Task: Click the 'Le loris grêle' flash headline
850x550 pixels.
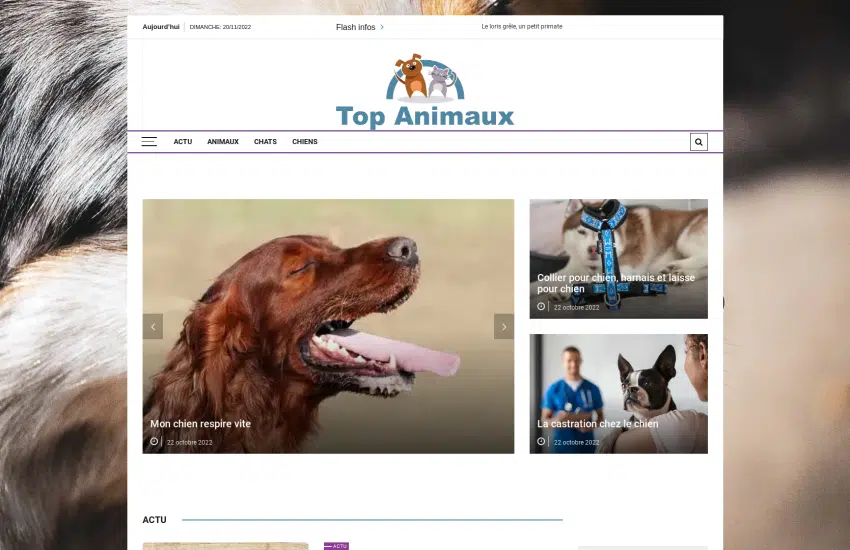Action: (522, 27)
